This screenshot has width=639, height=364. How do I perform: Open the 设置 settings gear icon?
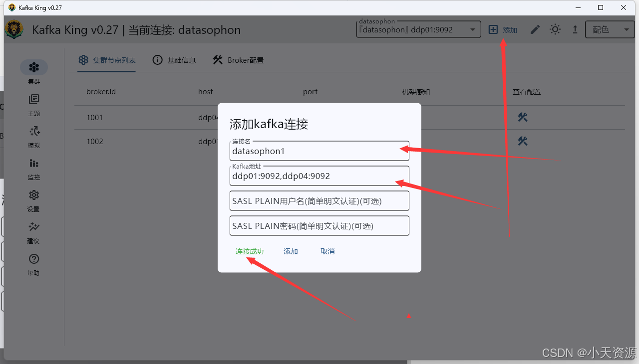[x=34, y=195]
